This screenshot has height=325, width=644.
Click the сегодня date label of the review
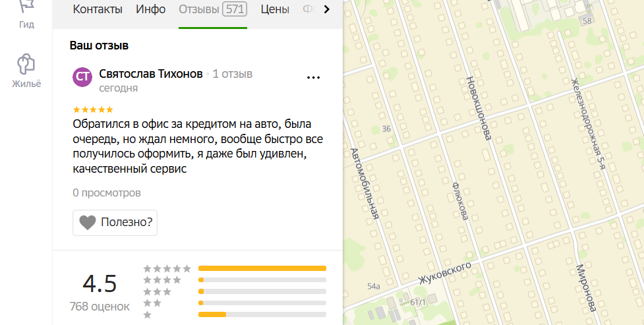[118, 88]
